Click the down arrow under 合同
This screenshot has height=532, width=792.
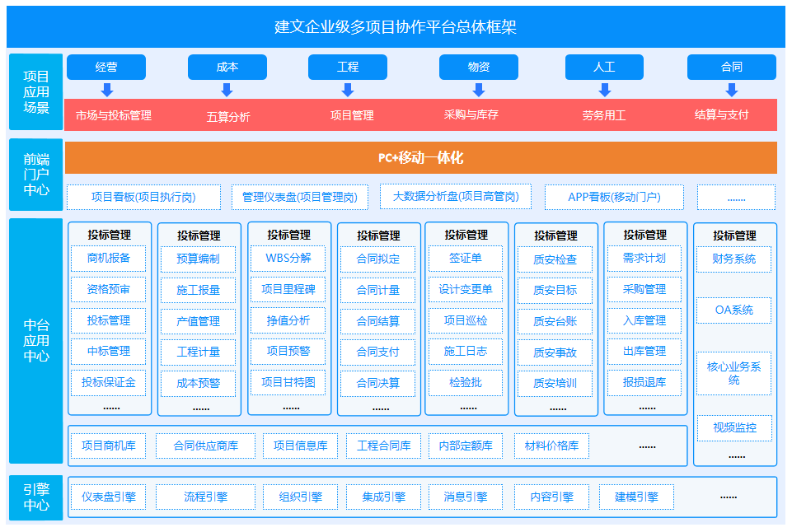pos(731,91)
